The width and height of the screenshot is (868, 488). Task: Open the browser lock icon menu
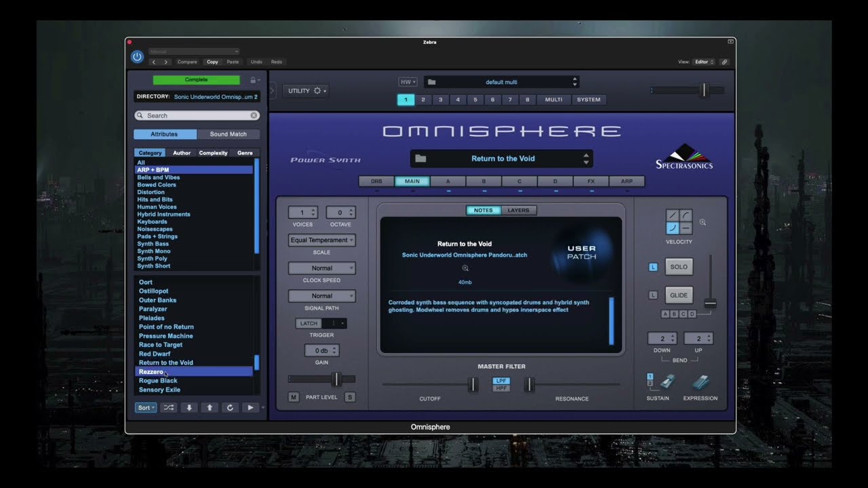pos(254,80)
